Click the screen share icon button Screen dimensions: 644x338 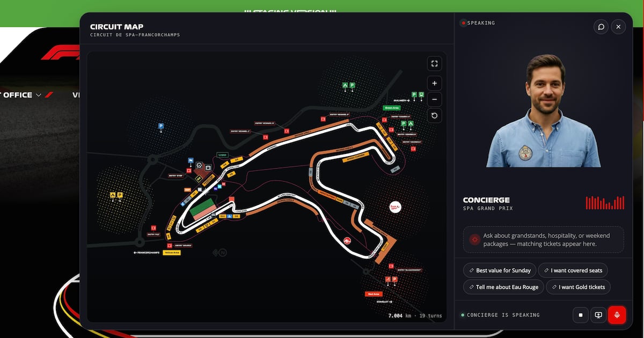598,315
